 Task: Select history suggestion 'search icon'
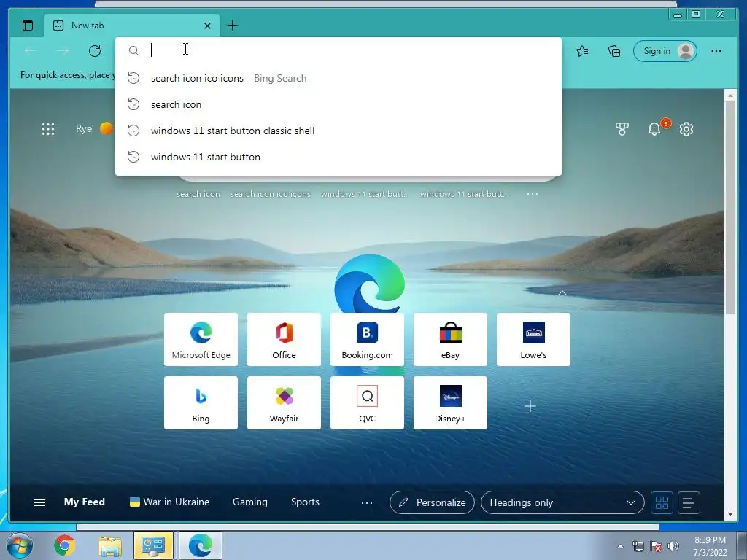[x=338, y=104]
